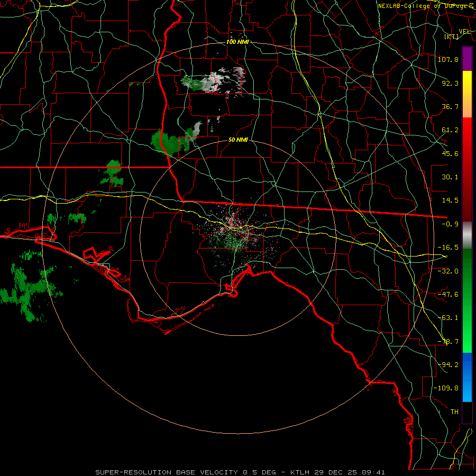Select the 45.6 value on velocity scale

click(450, 153)
